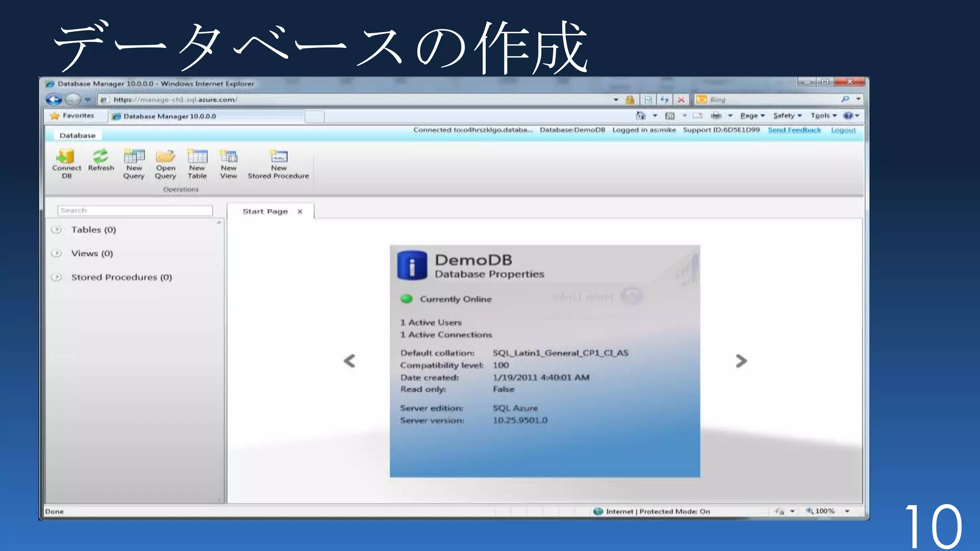Click the Favorites star icon
This screenshot has width=980, height=551.
click(55, 116)
